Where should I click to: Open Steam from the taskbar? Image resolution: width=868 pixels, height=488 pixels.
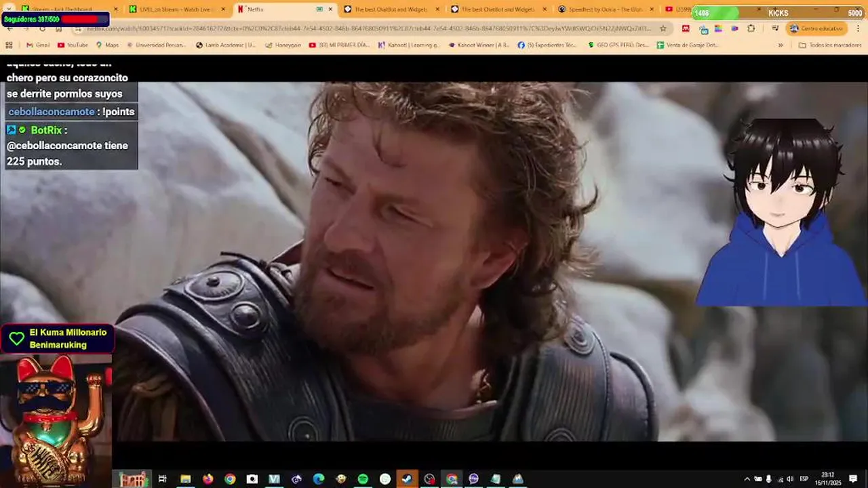click(407, 479)
